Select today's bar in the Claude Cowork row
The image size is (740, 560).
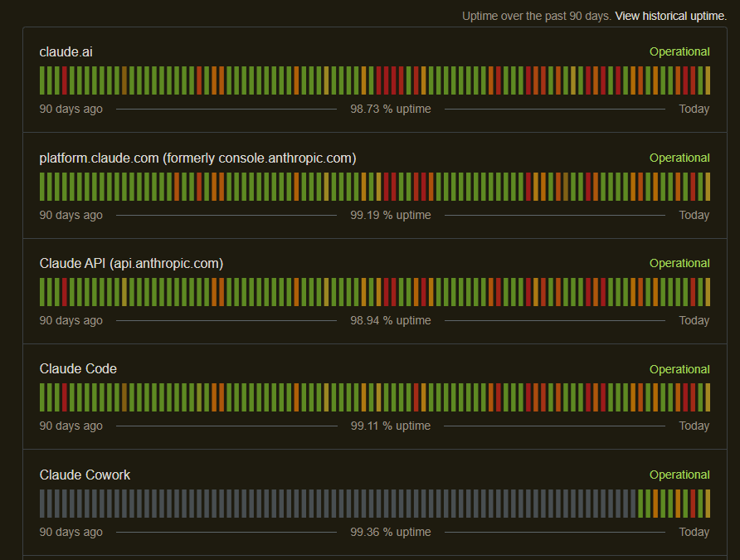coord(708,504)
